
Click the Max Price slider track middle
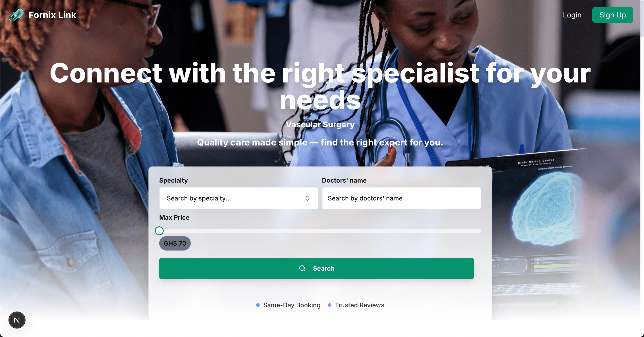point(320,231)
